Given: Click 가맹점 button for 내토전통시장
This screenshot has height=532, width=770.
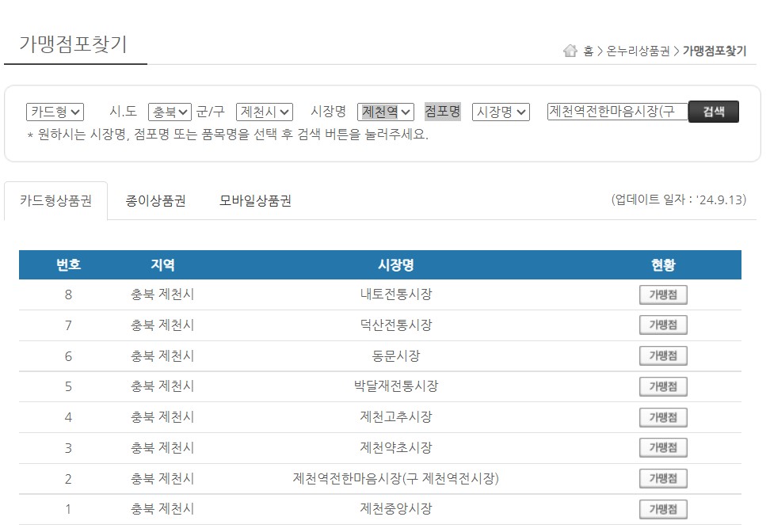Looking at the screenshot, I should point(663,294).
